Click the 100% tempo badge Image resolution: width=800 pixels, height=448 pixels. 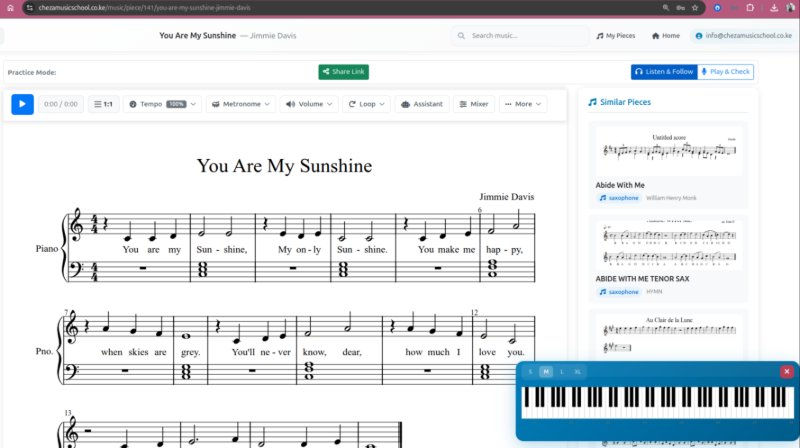176,104
